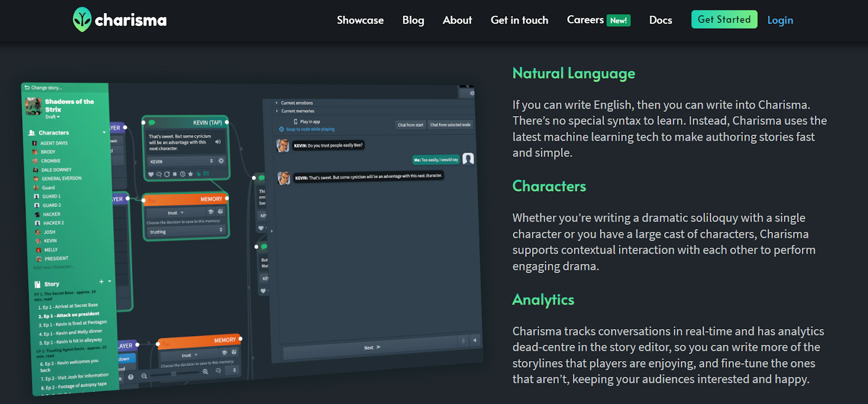868x404 pixels.
Task: Click star icon on KEVIN (TAP) node
Action: pyautogui.click(x=190, y=174)
